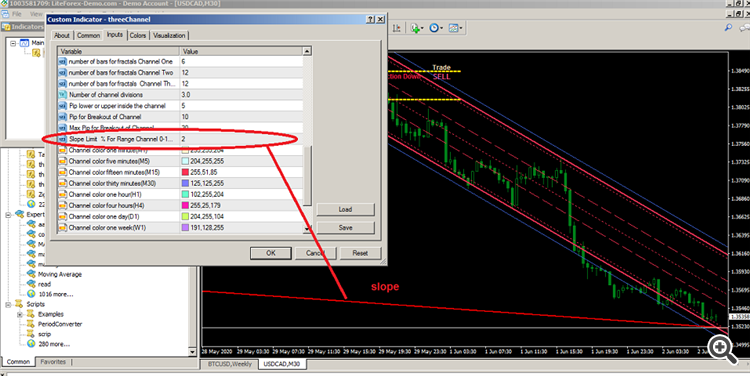Open the Visualization tab
The height and width of the screenshot is (376, 750).
[x=169, y=35]
